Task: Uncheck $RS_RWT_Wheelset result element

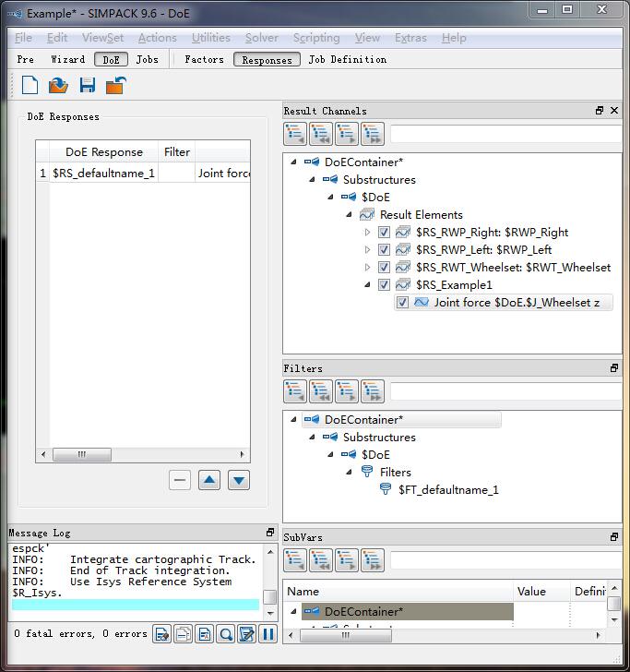Action: (384, 268)
